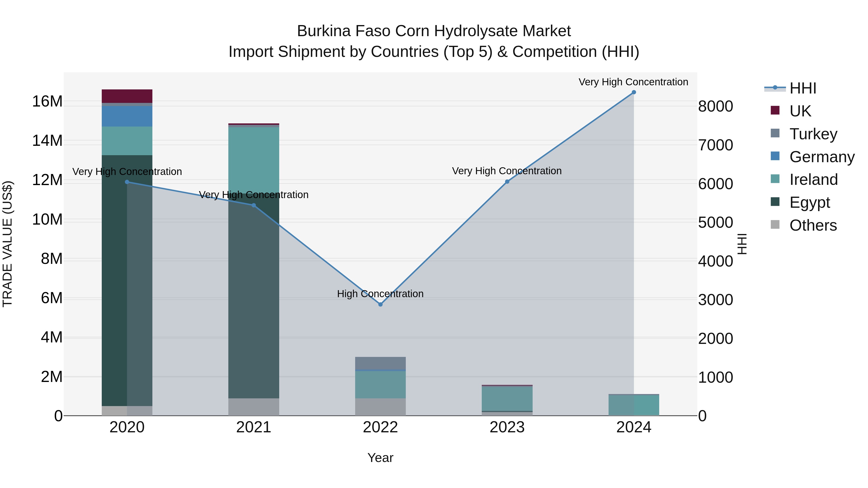Screen dimensions: 868x488
Task: Click the Ireland segment of the 2022 bar
Action: (380, 385)
